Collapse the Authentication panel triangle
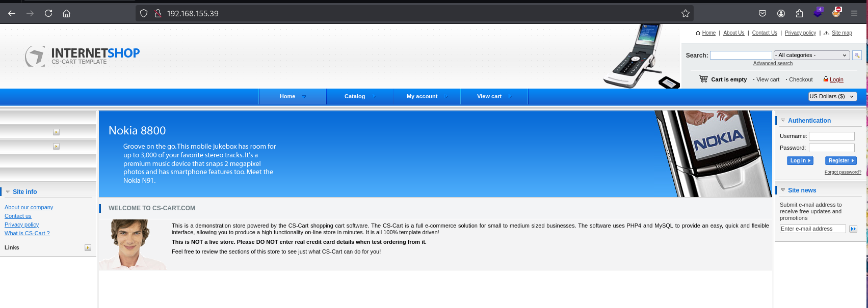 coord(783,121)
